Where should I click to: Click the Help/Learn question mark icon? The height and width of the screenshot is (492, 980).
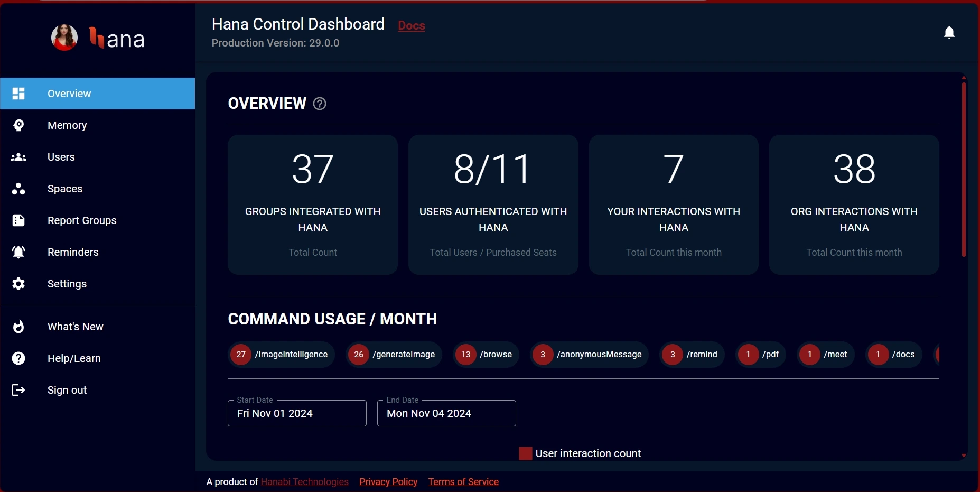pyautogui.click(x=18, y=358)
